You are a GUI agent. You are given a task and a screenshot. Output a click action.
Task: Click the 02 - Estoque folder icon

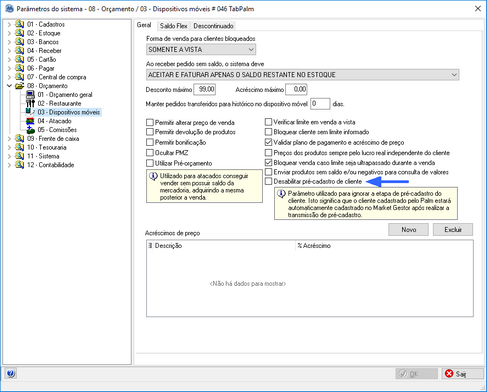pyautogui.click(x=20, y=33)
